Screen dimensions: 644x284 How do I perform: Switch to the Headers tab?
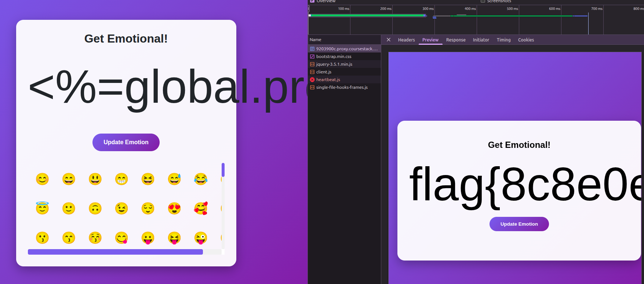[x=406, y=40]
